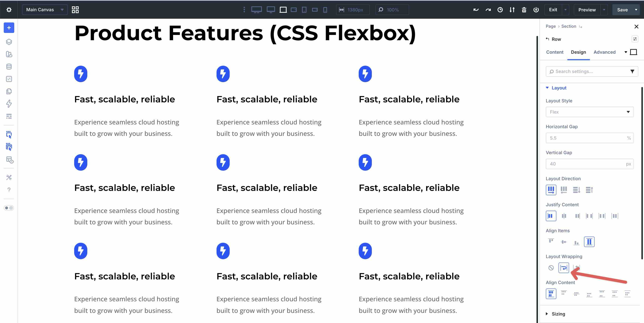Switch to the mobile portrait breakpoint
This screenshot has width=644, height=323.
pyautogui.click(x=325, y=10)
